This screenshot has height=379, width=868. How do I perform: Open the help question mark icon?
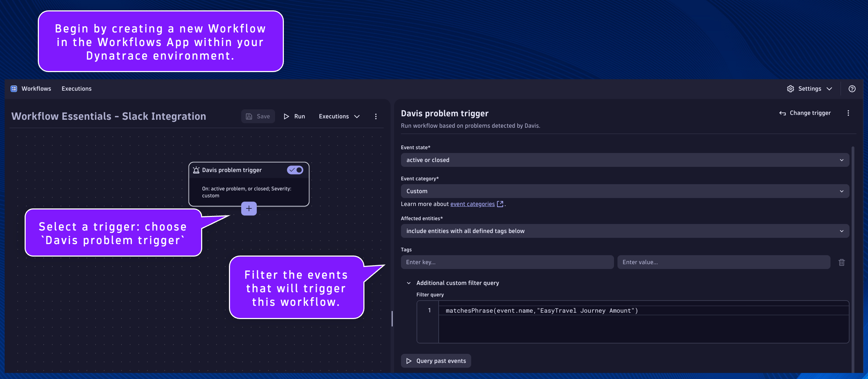point(852,89)
